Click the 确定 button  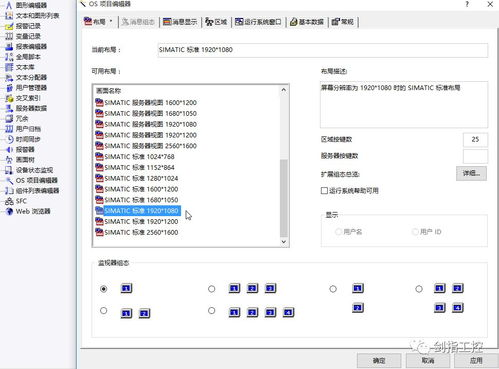379,360
